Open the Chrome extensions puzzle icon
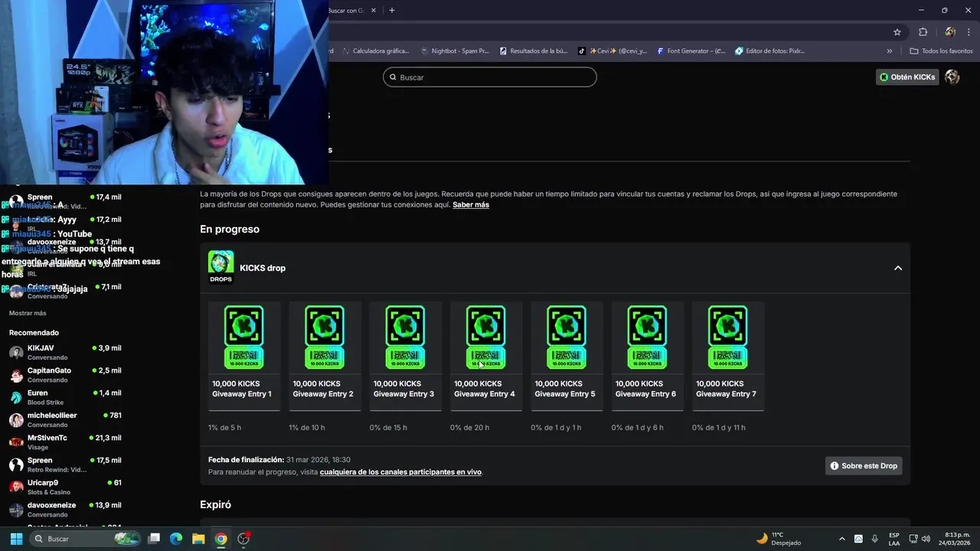980x551 pixels. (x=923, y=32)
